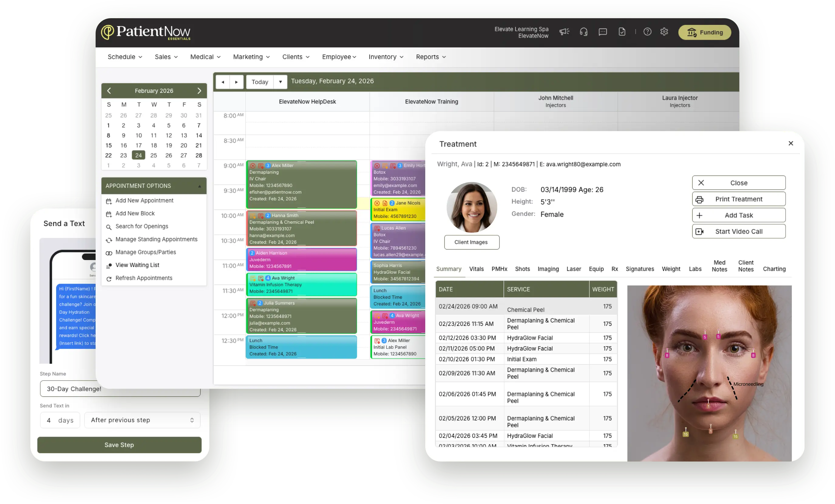
Task: Open the chat messages icon in header
Action: coord(602,32)
